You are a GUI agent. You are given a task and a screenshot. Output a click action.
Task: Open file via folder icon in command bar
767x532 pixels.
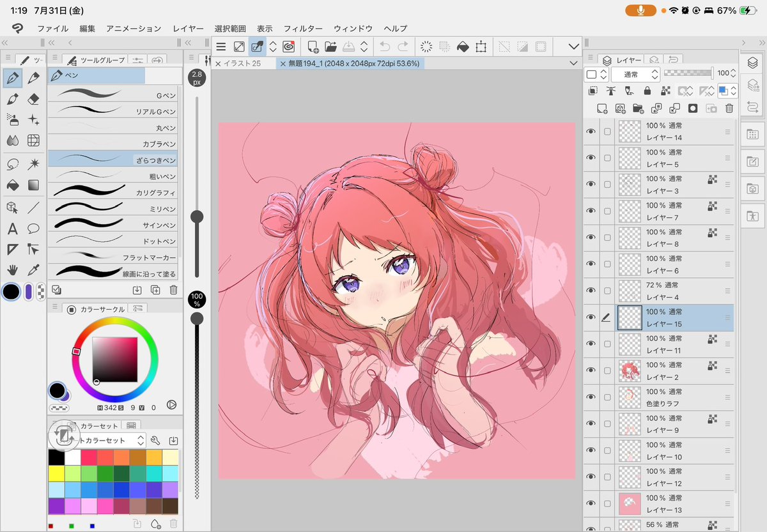[x=330, y=46]
